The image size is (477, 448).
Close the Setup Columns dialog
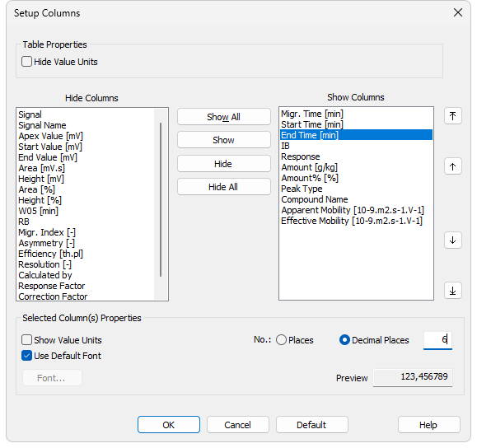click(x=458, y=13)
